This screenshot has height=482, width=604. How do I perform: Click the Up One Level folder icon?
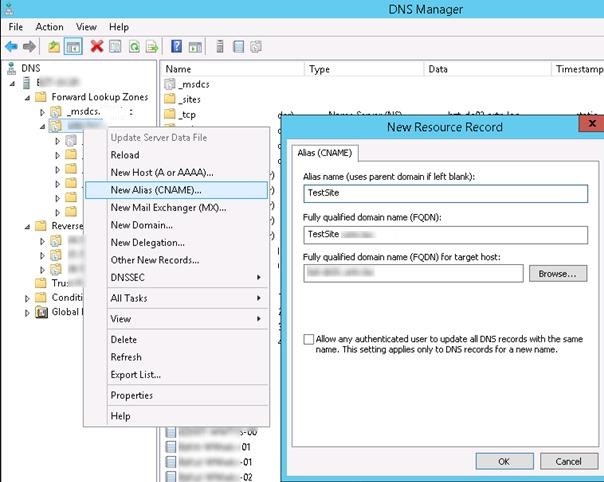(x=53, y=46)
